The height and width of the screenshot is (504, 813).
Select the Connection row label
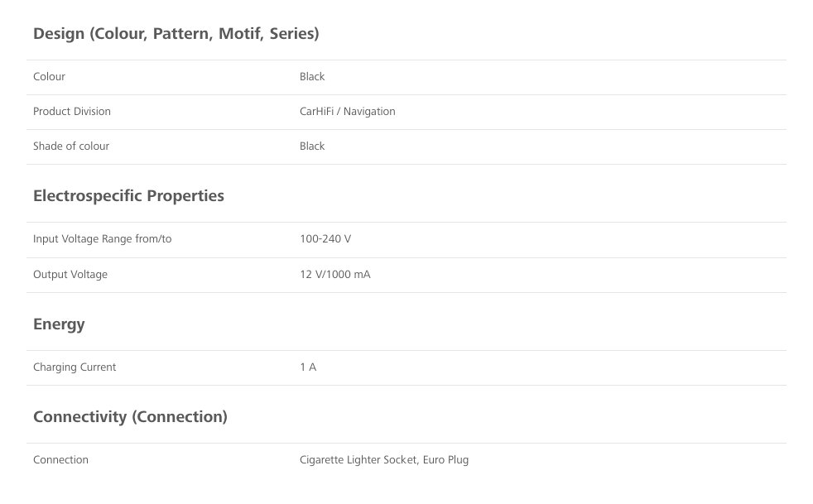click(60, 460)
